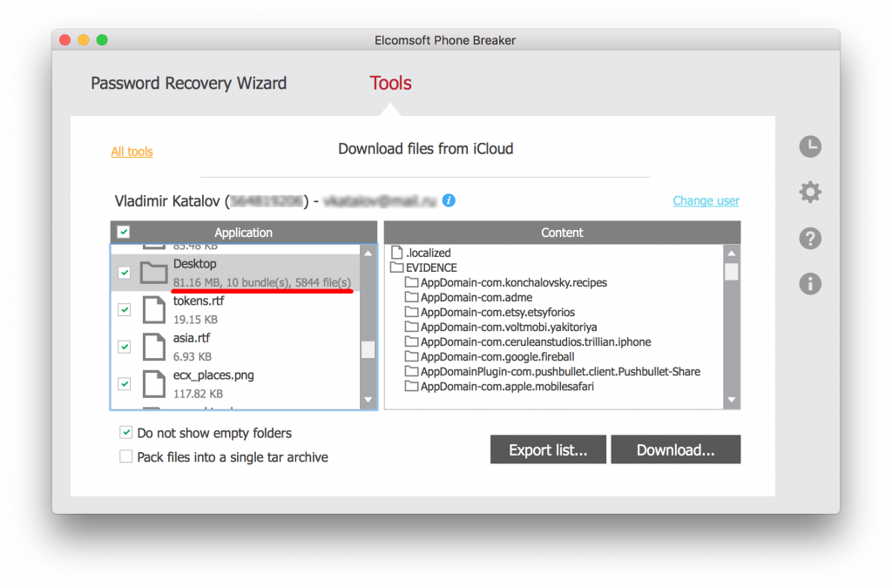Select the Desktop folder icon
This screenshot has width=892, height=588.
point(153,273)
